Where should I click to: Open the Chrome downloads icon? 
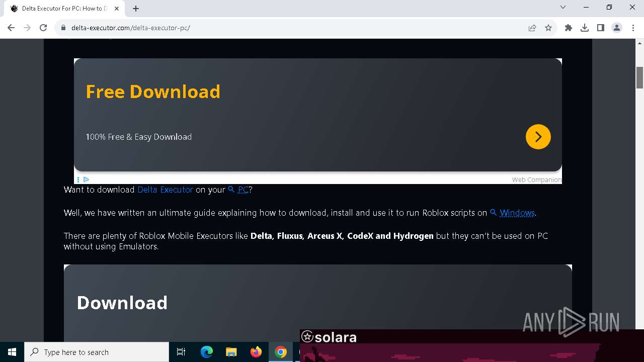click(x=585, y=28)
